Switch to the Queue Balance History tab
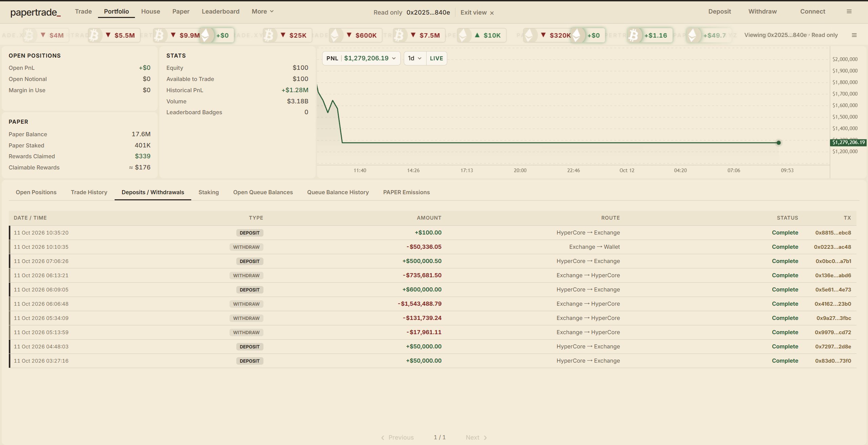Image resolution: width=868 pixels, height=445 pixels. click(x=338, y=192)
